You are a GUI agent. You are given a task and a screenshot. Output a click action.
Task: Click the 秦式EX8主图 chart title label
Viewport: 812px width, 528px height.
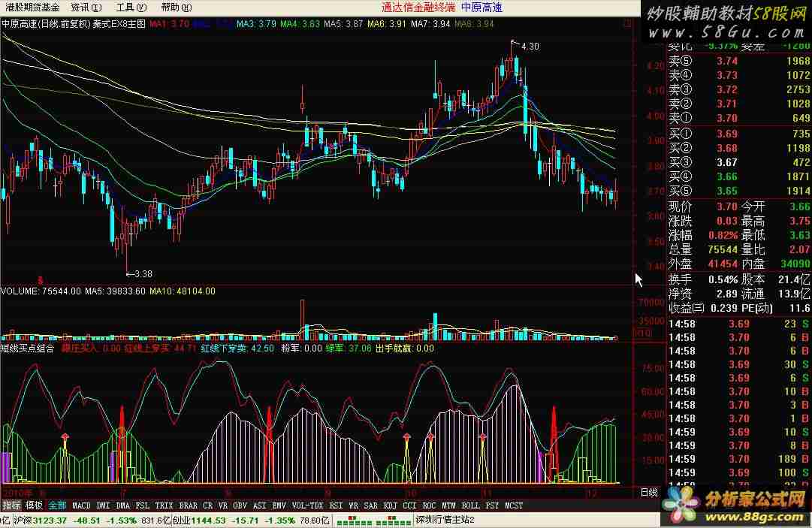click(119, 24)
